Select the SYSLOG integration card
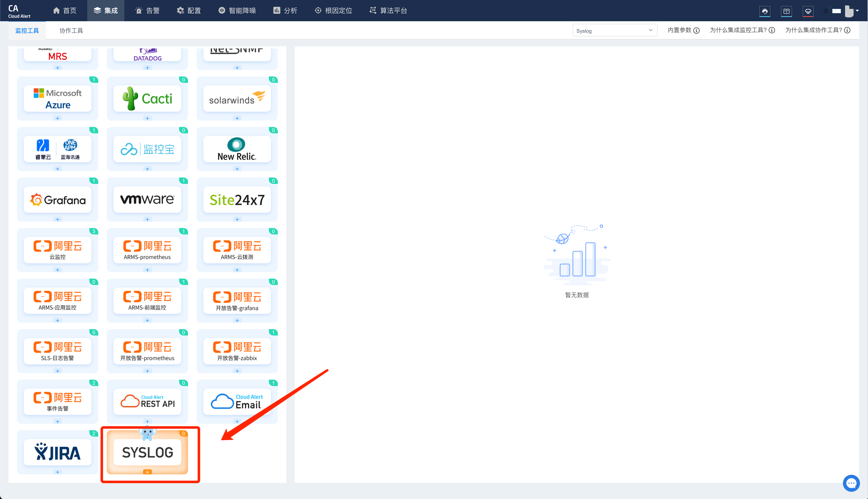This screenshot has height=499, width=868. (x=147, y=452)
